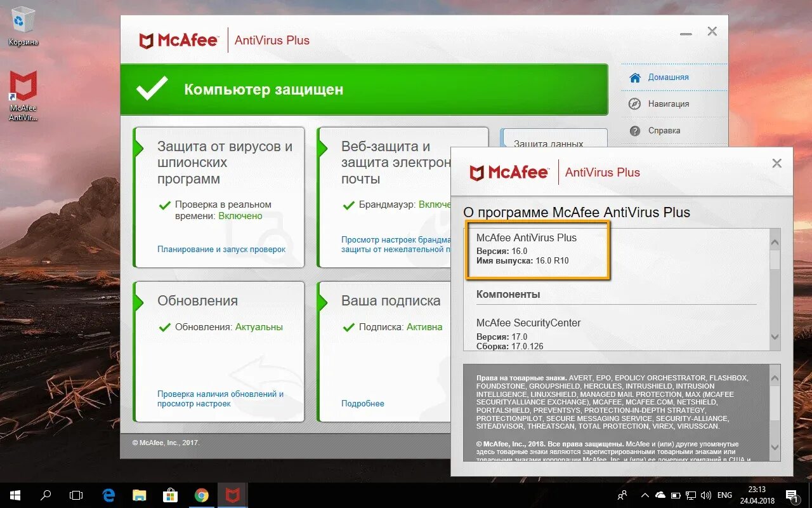The width and height of the screenshot is (812, 508).
Task: Click OneDrive cloud tray icon
Action: (x=660, y=495)
